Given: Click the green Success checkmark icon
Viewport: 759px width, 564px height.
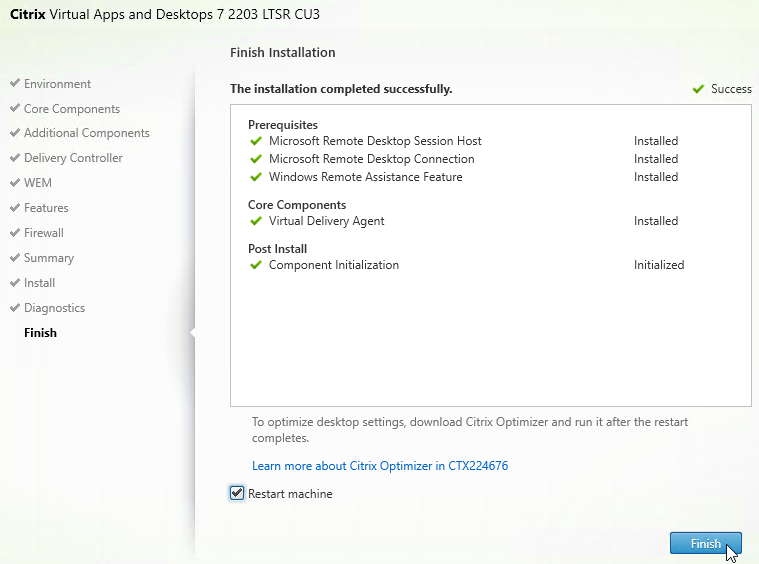Looking at the screenshot, I should click(x=698, y=89).
